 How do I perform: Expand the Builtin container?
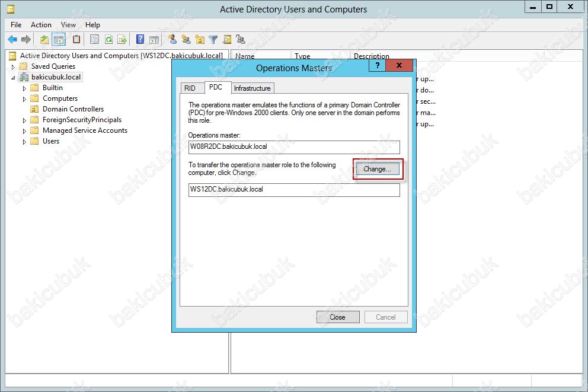tap(24, 88)
